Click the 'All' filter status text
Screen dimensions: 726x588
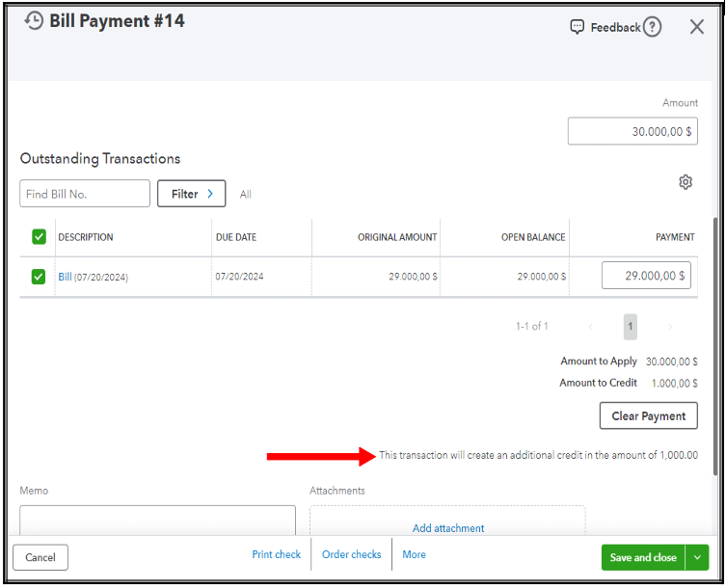click(x=246, y=195)
